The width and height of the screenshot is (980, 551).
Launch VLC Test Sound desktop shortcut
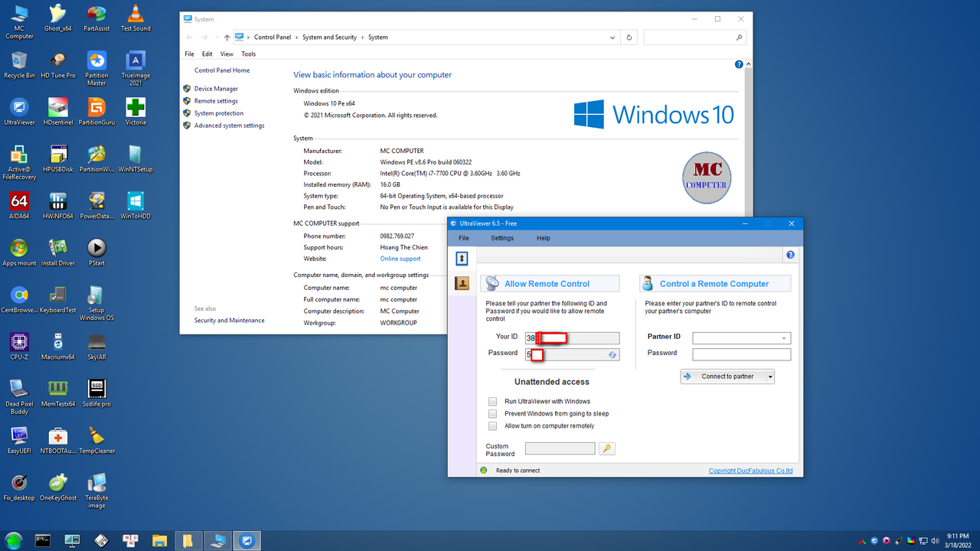click(x=136, y=18)
